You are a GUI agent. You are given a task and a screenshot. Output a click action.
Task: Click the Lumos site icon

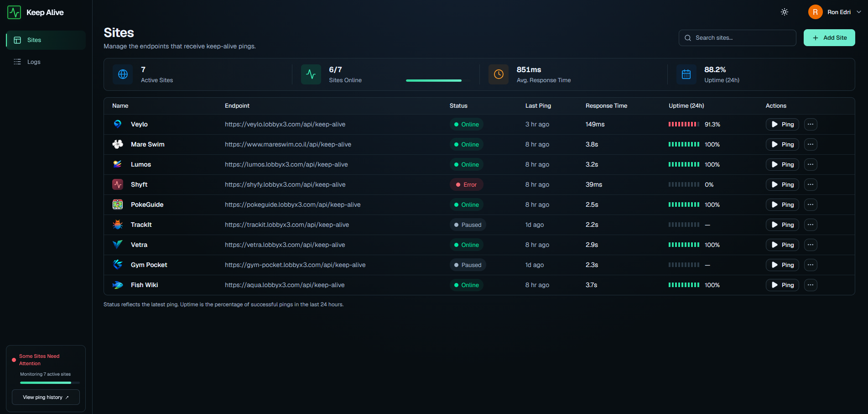[x=118, y=164]
